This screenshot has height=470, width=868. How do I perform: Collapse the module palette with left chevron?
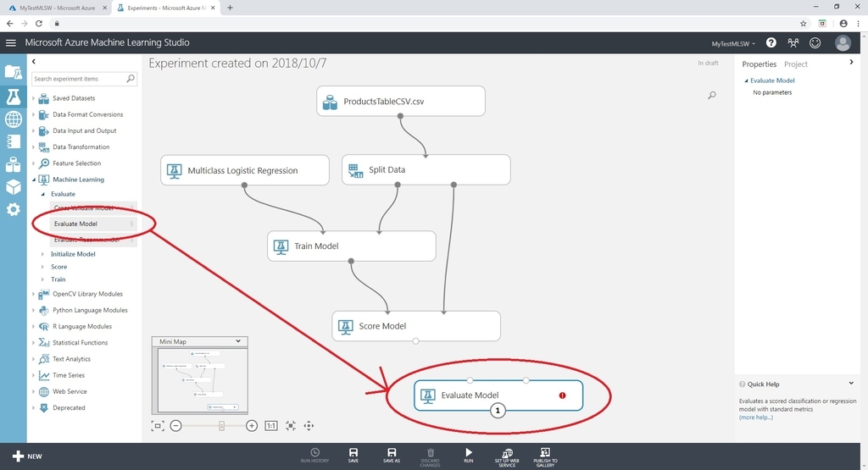pyautogui.click(x=34, y=62)
